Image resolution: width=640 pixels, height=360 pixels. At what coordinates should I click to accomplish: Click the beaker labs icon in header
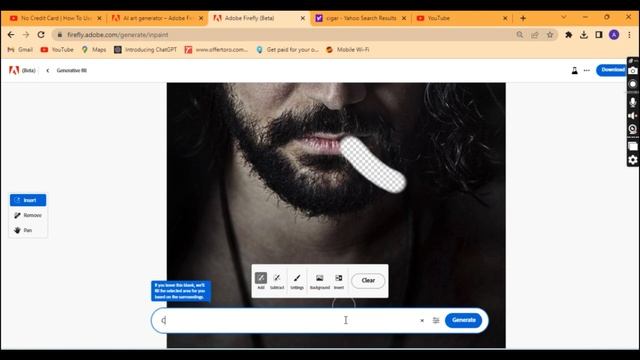click(x=574, y=71)
